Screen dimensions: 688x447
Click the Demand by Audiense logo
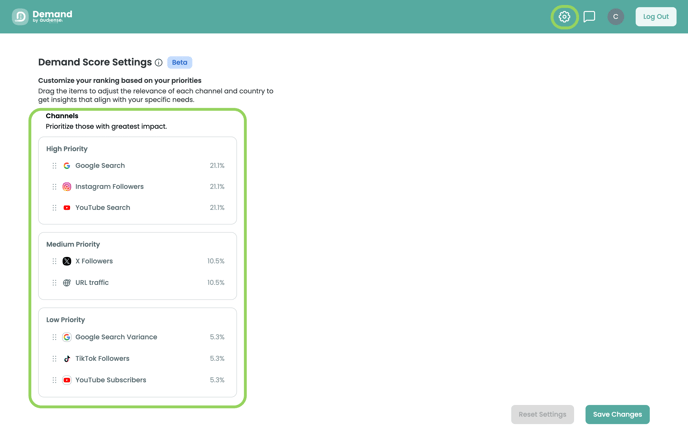click(x=42, y=17)
